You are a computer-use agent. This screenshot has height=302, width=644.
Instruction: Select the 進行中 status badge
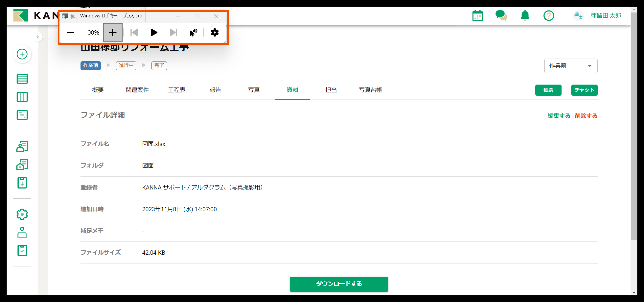tap(126, 66)
